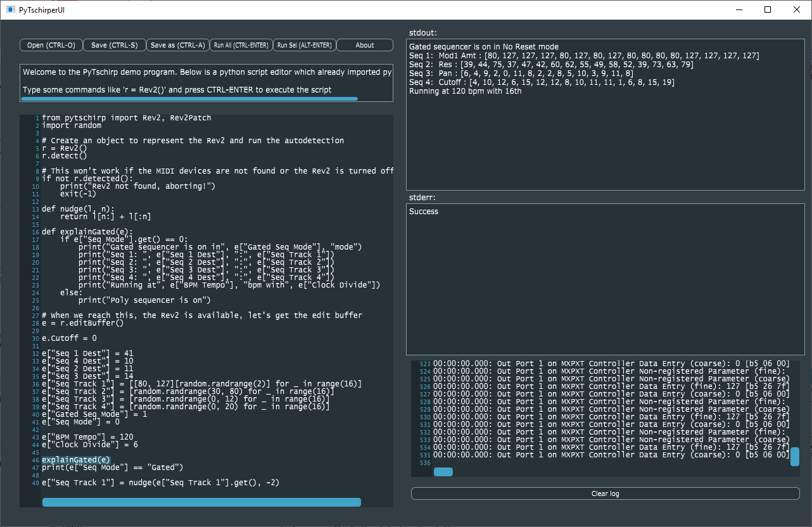Click the MIDI log vertical scrollbar thumb
Image resolution: width=812 pixels, height=527 pixels.
(x=794, y=456)
